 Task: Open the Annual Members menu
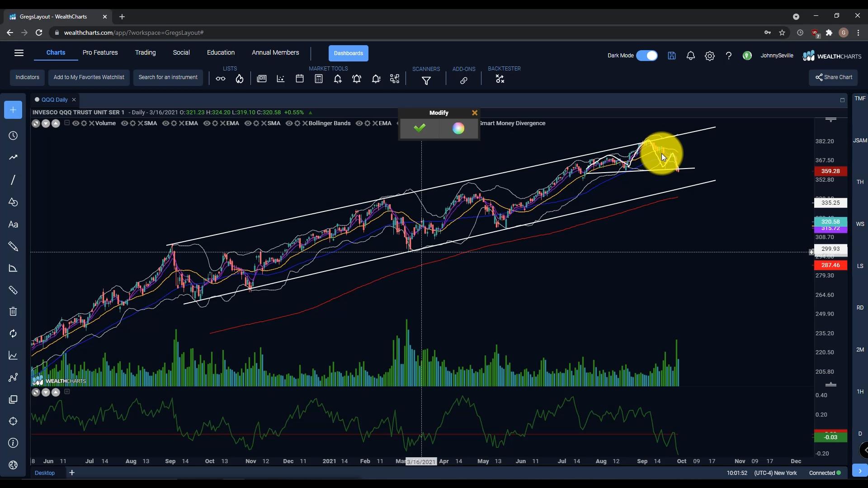(x=275, y=52)
